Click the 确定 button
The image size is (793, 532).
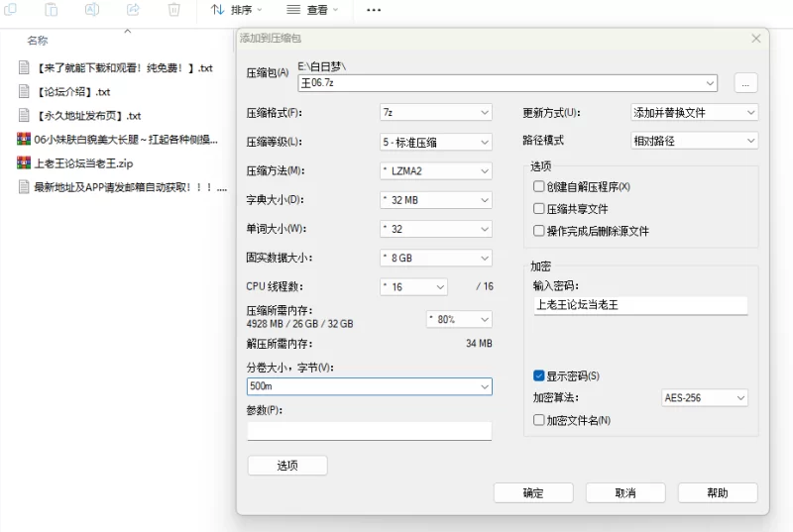pos(533,493)
